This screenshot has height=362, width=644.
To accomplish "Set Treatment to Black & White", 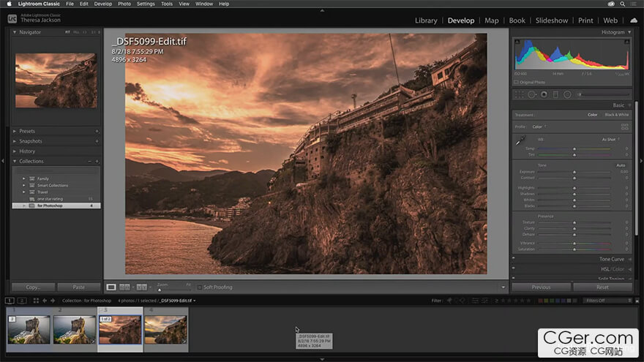I will point(616,115).
